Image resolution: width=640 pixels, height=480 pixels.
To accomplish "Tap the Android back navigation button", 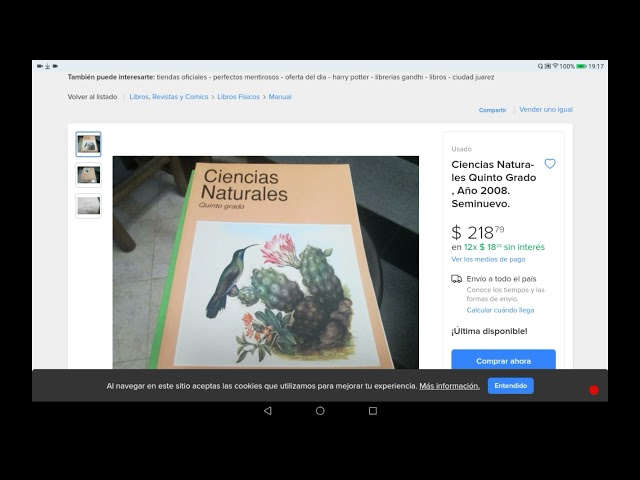I will coord(268,411).
